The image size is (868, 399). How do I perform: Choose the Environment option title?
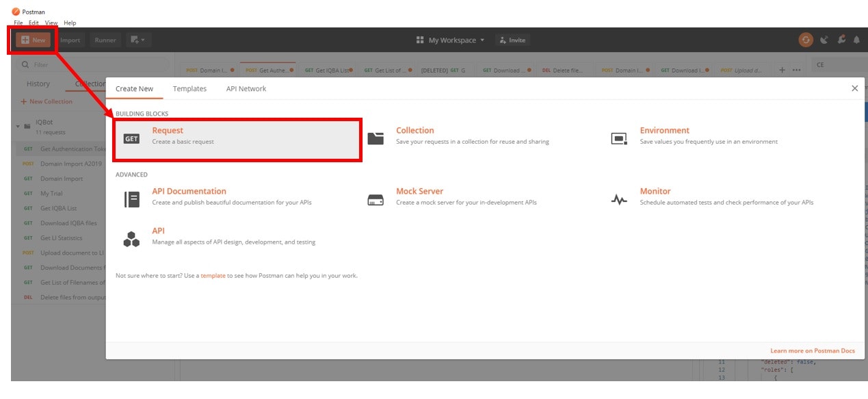[x=665, y=130]
